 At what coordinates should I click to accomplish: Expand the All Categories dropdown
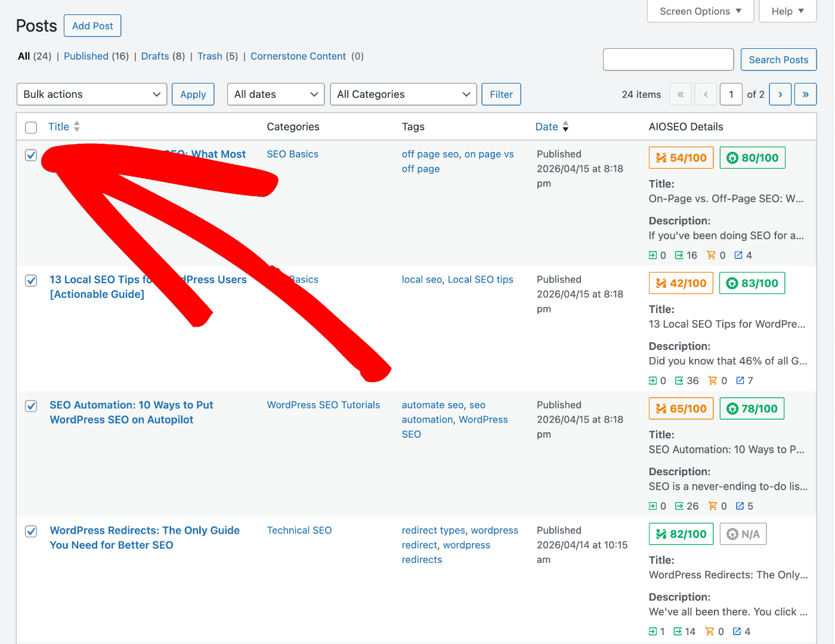point(403,94)
